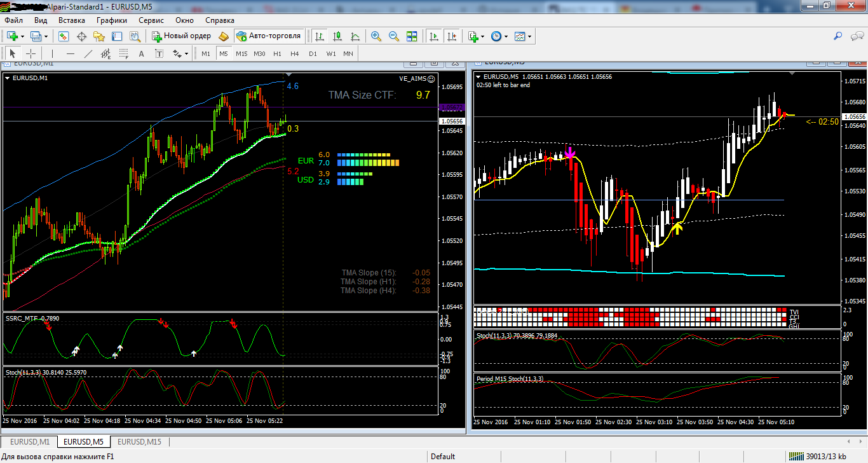Open the Navigator panel with star folder icon

click(x=98, y=36)
